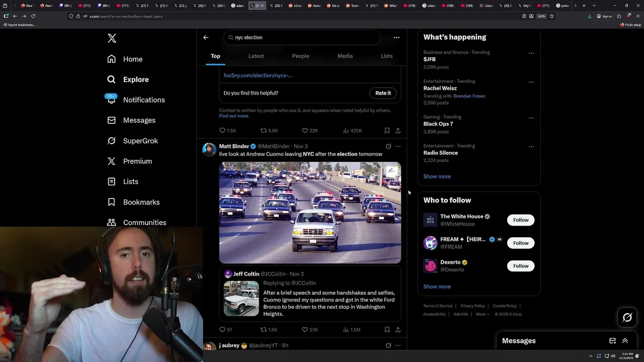644x362 pixels.
Task: Click Grok icon on Matt Binder post
Action: pyautogui.click(x=388, y=146)
